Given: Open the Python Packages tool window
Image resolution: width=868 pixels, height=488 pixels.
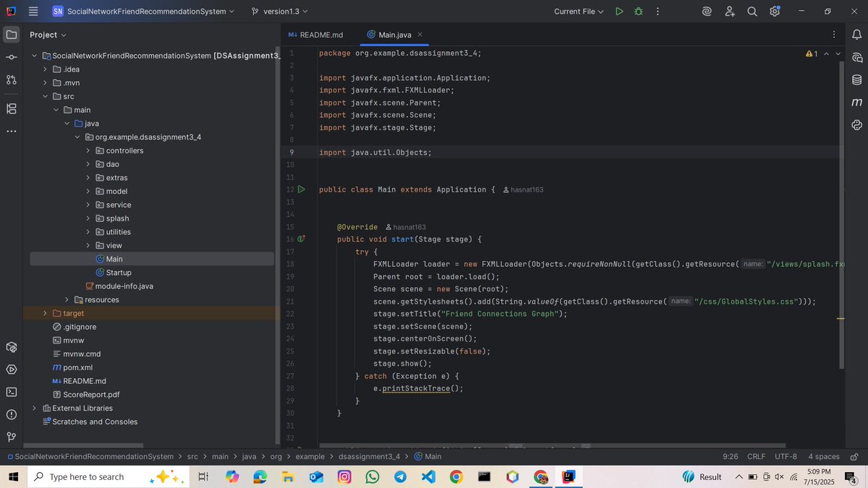Looking at the screenshot, I should pyautogui.click(x=857, y=124).
